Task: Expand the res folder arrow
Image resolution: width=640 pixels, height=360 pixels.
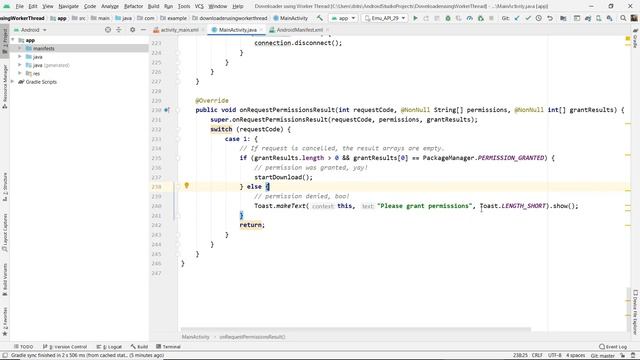Action: coord(20,73)
